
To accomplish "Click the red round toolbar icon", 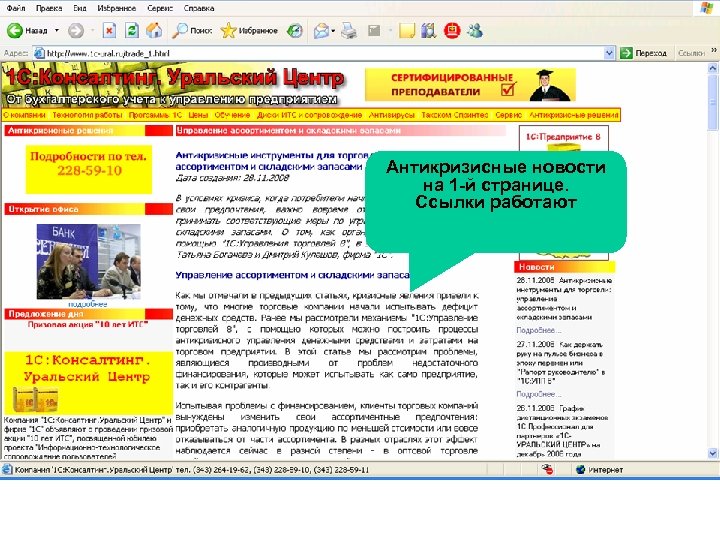I will (x=452, y=31).
